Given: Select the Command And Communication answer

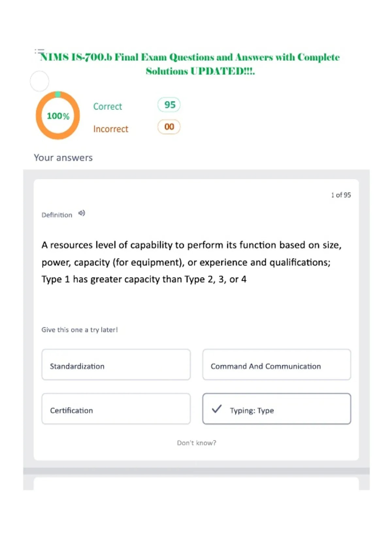Looking at the screenshot, I should [x=277, y=365].
